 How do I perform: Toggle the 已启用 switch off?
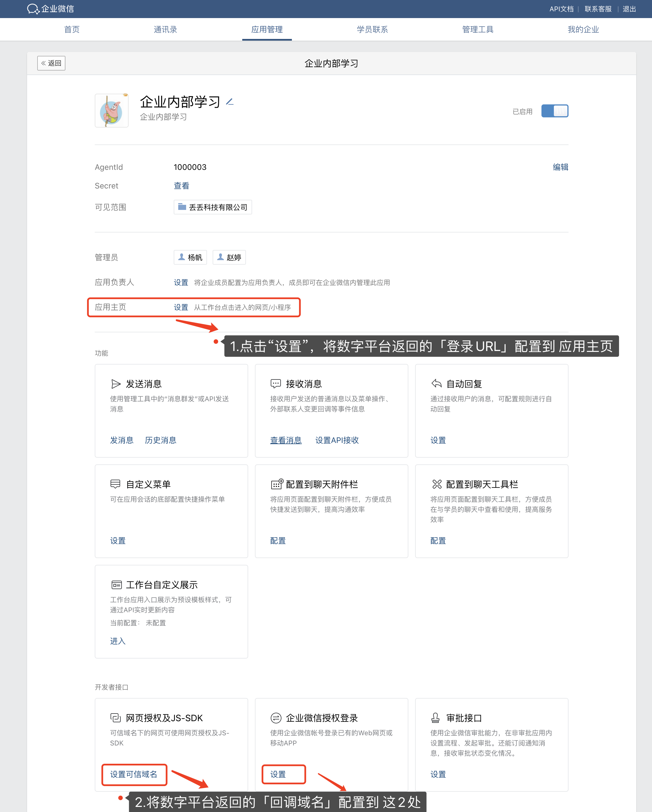[554, 111]
